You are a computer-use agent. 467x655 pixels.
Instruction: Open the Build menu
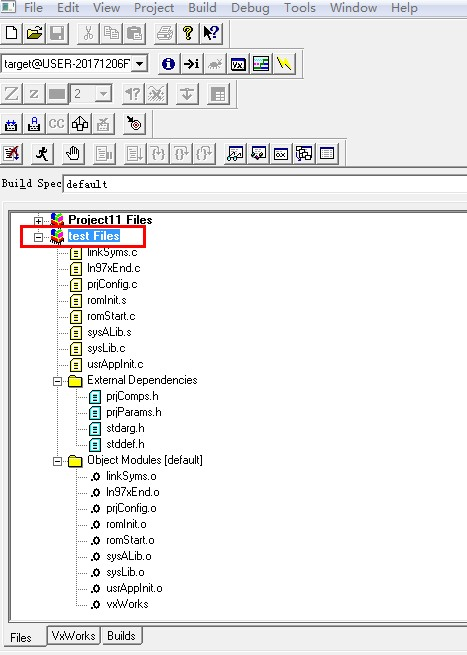click(x=202, y=8)
